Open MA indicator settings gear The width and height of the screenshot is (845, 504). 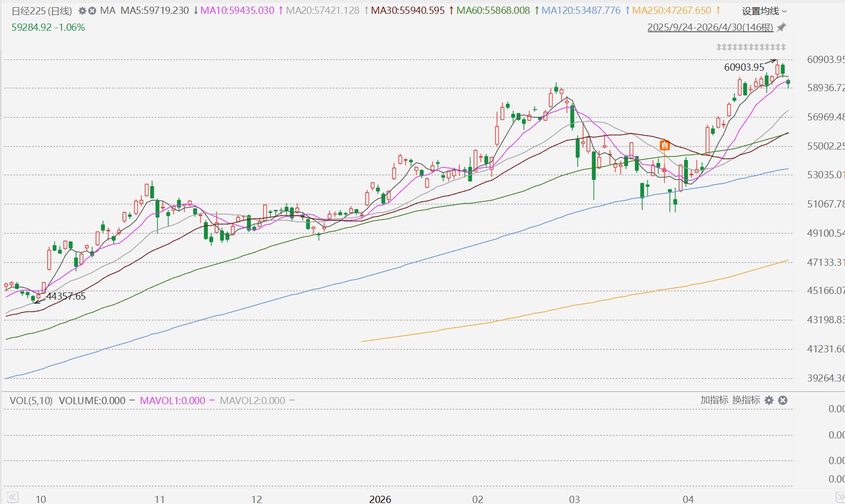[82, 11]
